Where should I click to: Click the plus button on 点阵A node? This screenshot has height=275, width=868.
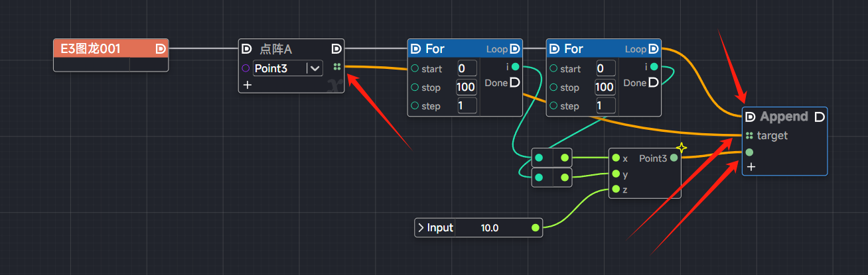(x=247, y=85)
